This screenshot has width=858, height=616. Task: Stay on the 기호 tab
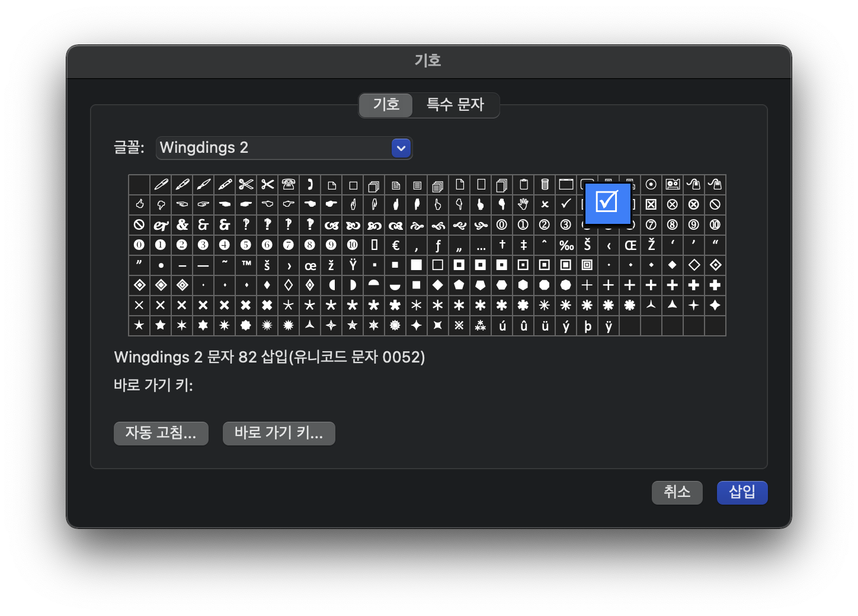point(385,105)
